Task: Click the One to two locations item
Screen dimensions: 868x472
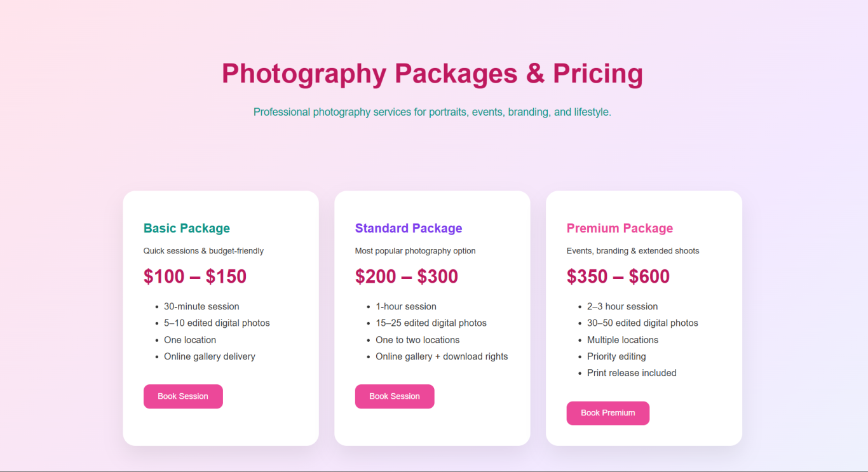Action: (417, 340)
